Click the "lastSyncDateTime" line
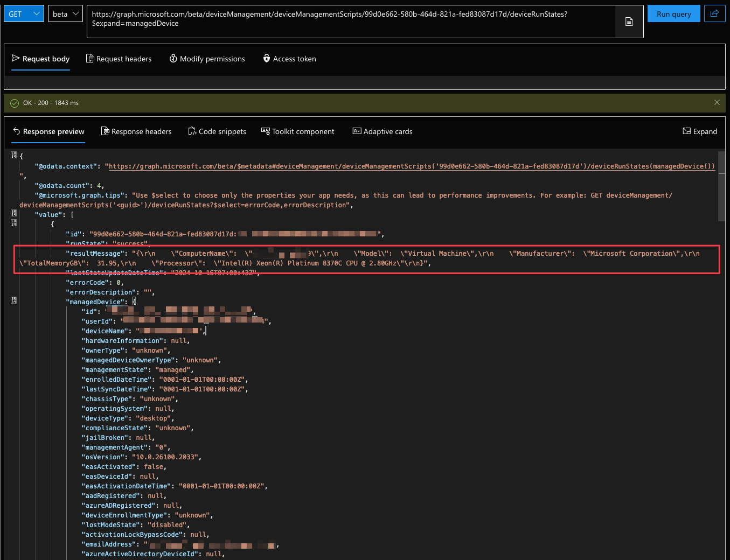The image size is (730, 560). pyautogui.click(x=165, y=389)
